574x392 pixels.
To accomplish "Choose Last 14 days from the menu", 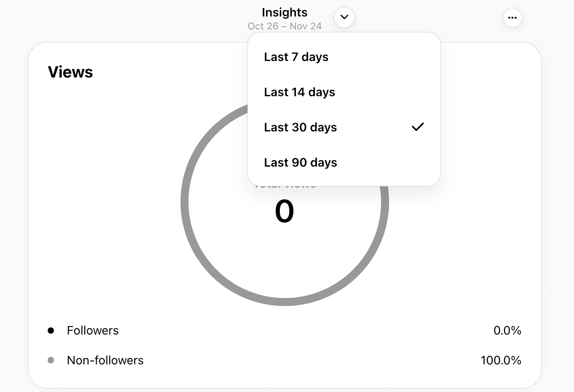I will pyautogui.click(x=299, y=92).
